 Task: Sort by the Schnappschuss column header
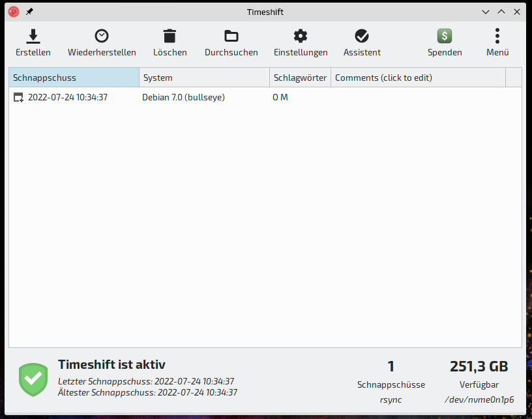[74, 78]
